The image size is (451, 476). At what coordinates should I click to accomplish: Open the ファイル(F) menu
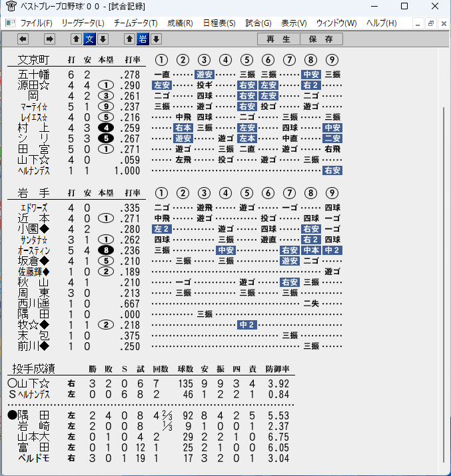tap(36, 23)
